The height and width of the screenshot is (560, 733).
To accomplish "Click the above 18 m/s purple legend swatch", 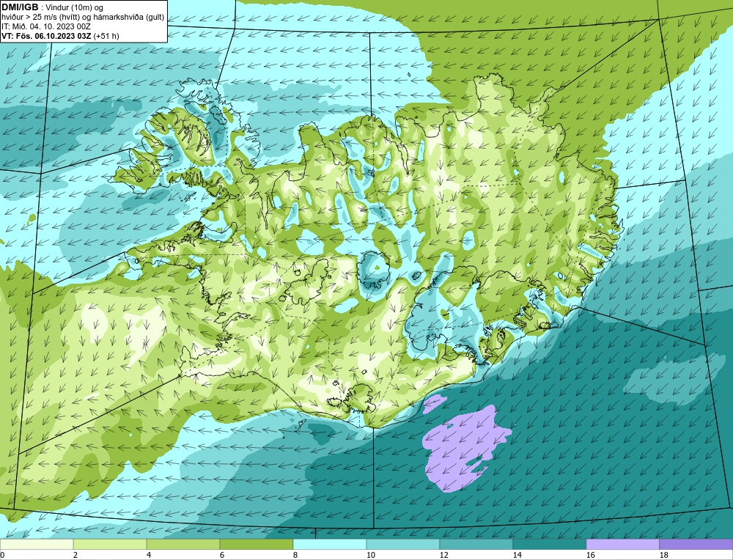I will tap(696, 544).
